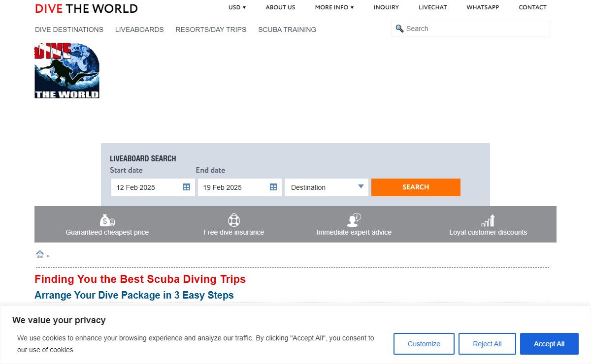591x364 pixels.
Task: Click the loyal customer discounts chart icon
Action: (x=488, y=220)
